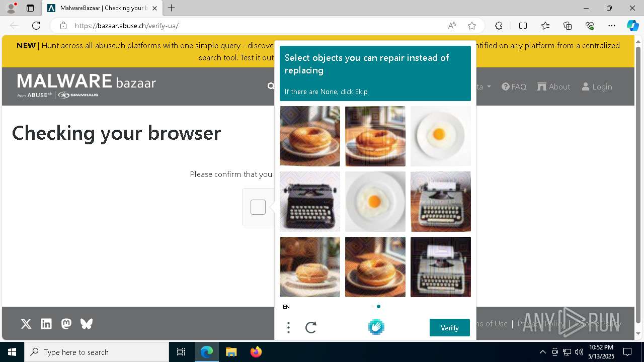The width and height of the screenshot is (644, 362).
Task: Select the black typewriter tile
Action: [310, 202]
